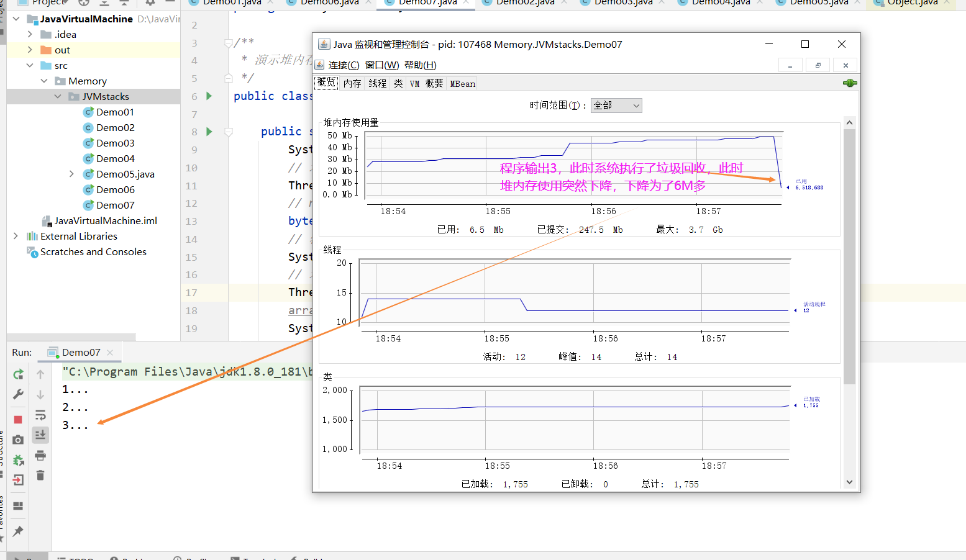Collapse the Memory package
The height and width of the screenshot is (560, 966).
pyautogui.click(x=44, y=81)
